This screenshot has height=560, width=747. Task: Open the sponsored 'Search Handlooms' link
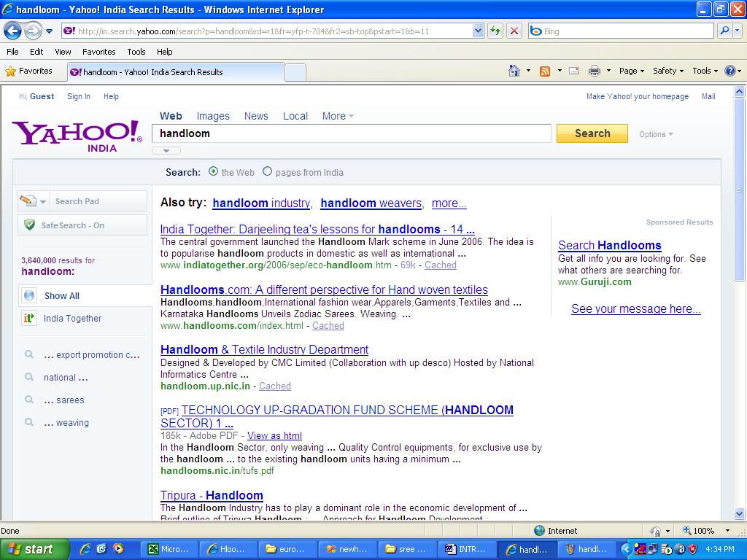click(x=610, y=245)
